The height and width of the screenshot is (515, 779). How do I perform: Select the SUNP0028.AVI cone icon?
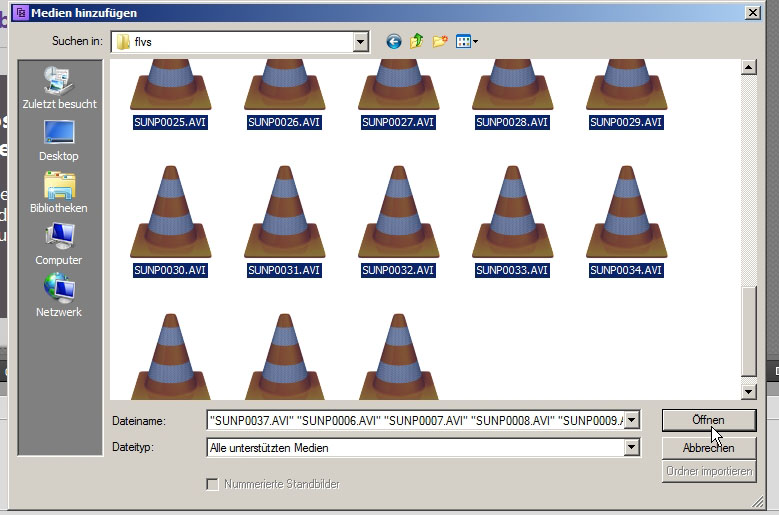tap(513, 84)
